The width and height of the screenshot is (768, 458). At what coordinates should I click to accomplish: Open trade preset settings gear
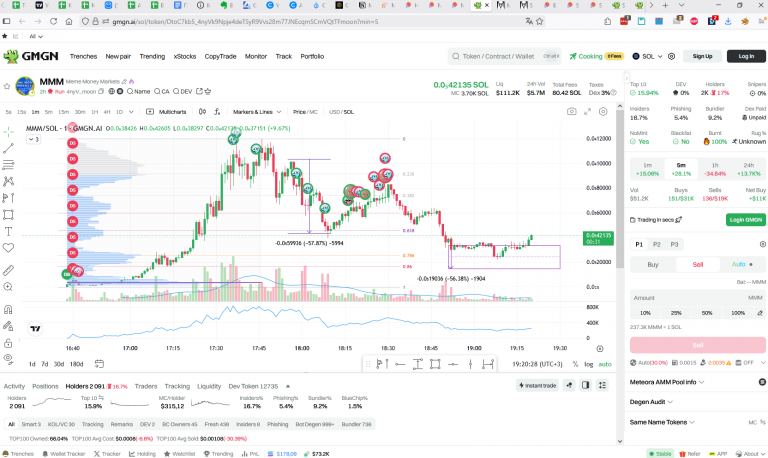(763, 244)
